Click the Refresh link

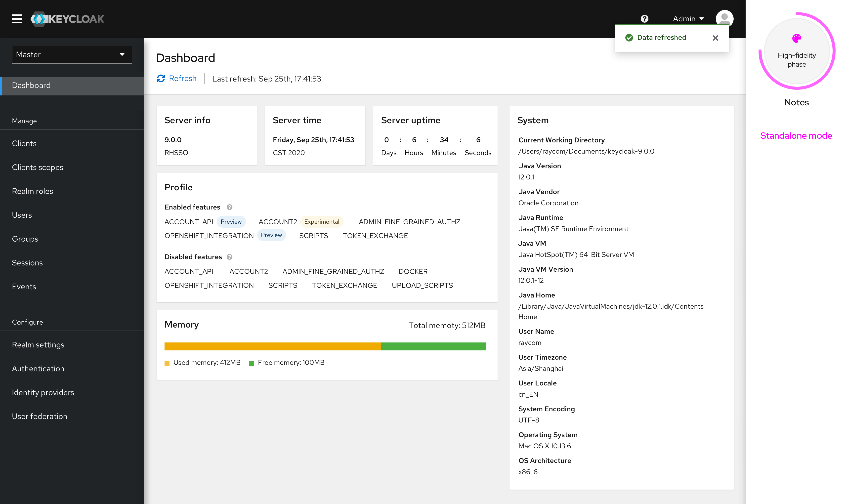[183, 79]
